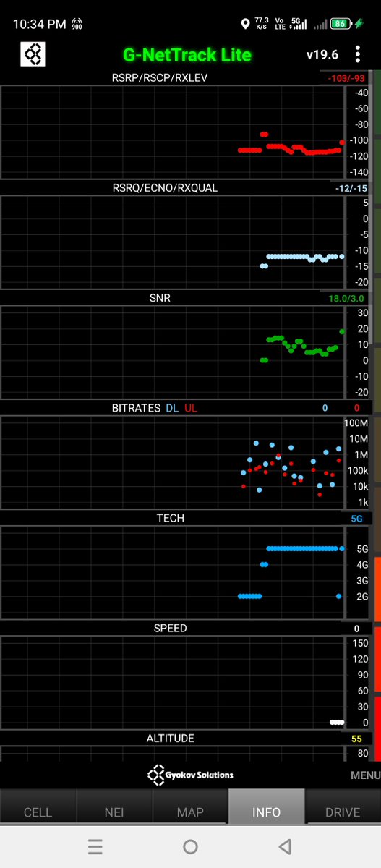Tap the location pin status icon
The image size is (381, 868).
(x=246, y=25)
